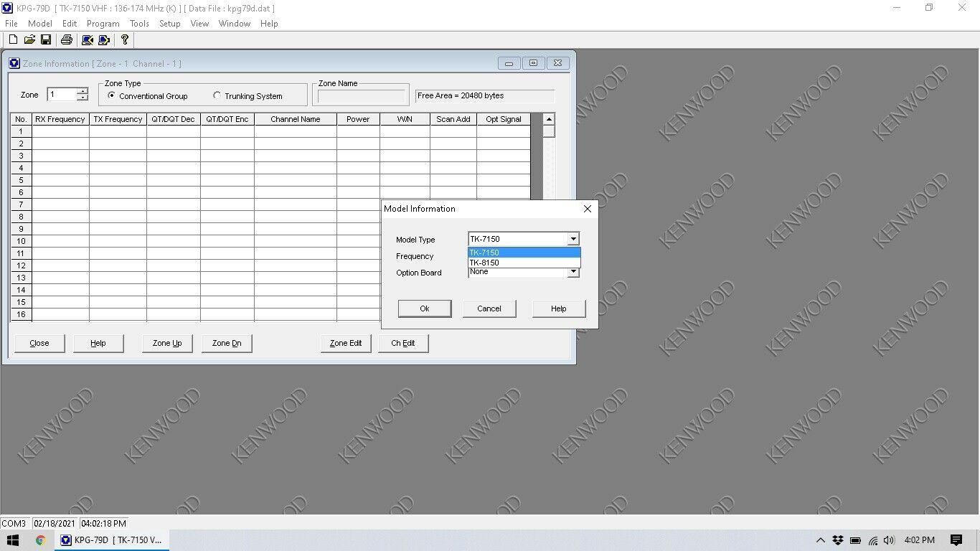Close the Model Information dialog with X
The width and height of the screenshot is (980, 551).
coord(588,209)
